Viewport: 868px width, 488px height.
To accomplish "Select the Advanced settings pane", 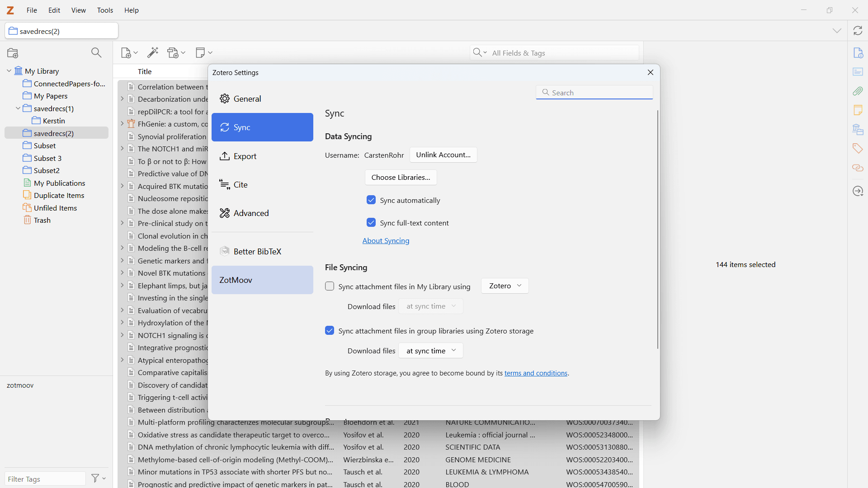I will [x=262, y=213].
